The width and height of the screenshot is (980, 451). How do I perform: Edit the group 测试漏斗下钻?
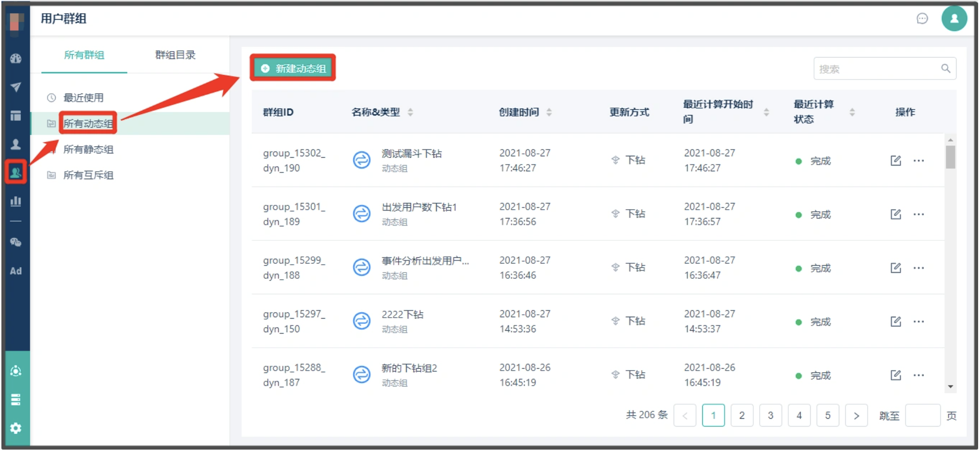895,161
